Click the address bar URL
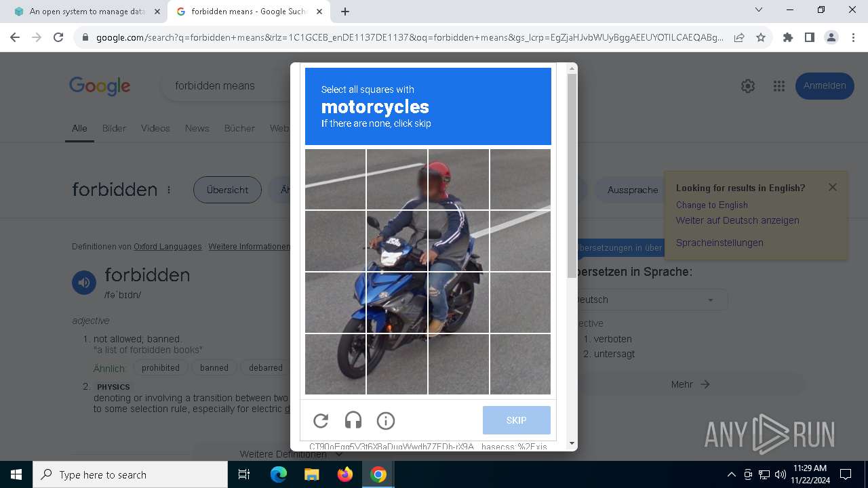Image resolution: width=868 pixels, height=488 pixels. [410, 38]
